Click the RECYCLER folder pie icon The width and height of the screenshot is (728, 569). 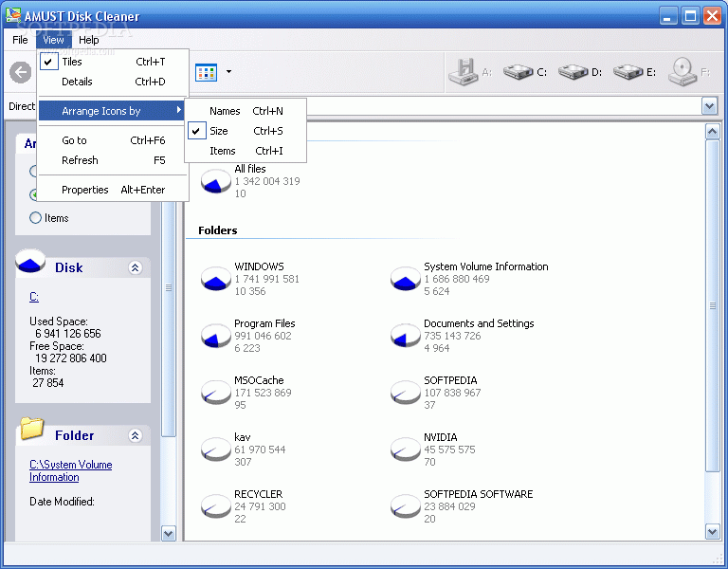coord(216,506)
